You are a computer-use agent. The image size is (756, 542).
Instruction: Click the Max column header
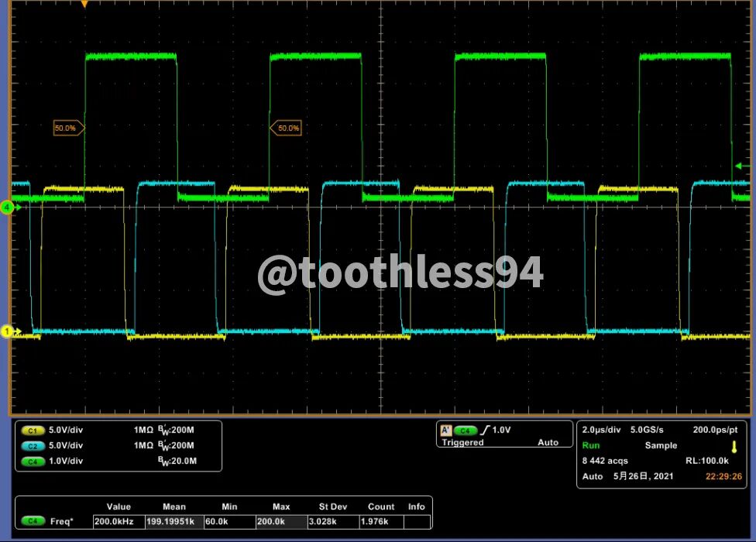coord(281,506)
